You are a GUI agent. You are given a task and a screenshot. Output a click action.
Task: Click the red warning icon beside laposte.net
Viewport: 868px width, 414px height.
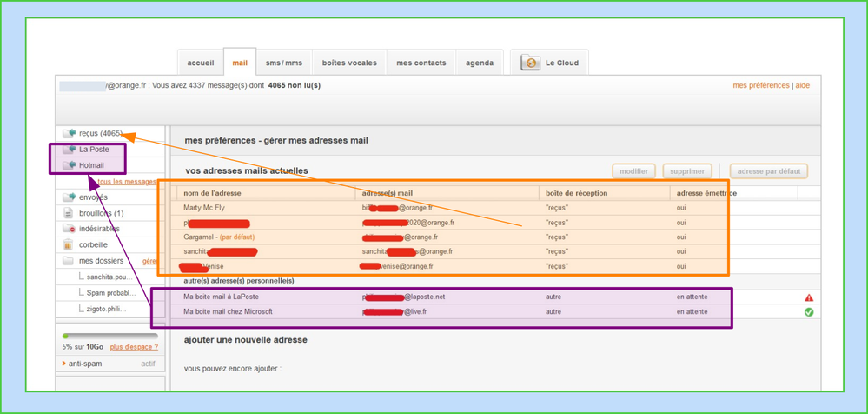click(x=809, y=297)
